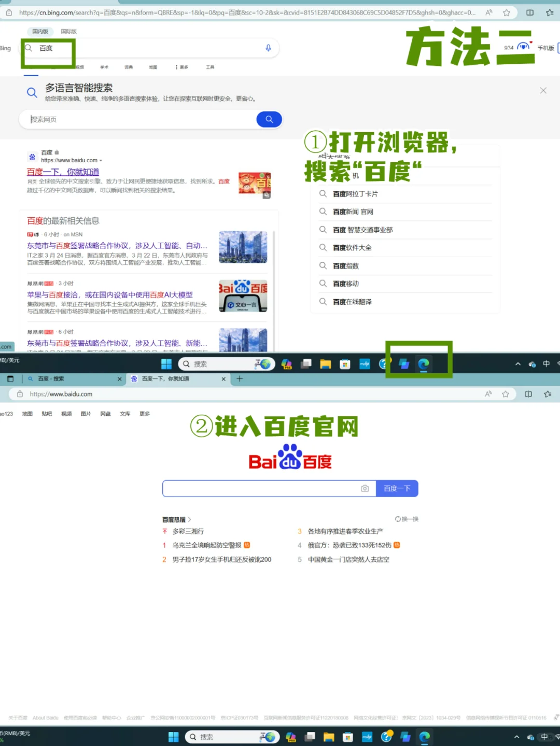Dismiss the 多语言智能搜索 banner
The height and width of the screenshot is (746, 560).
click(543, 90)
